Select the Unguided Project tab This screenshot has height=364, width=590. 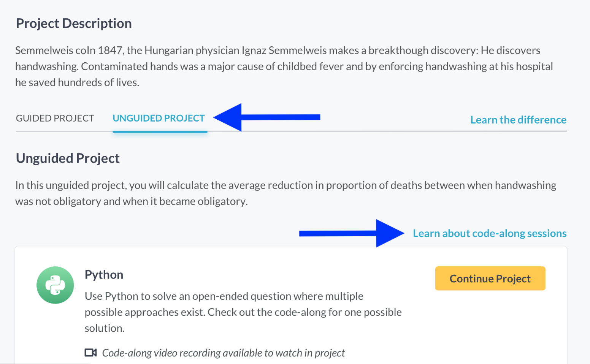click(x=159, y=118)
